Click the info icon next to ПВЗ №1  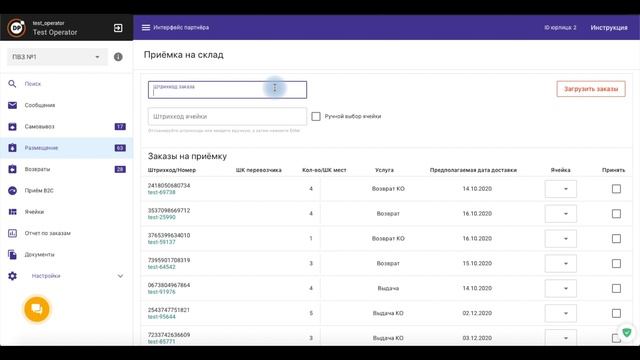coord(118,57)
